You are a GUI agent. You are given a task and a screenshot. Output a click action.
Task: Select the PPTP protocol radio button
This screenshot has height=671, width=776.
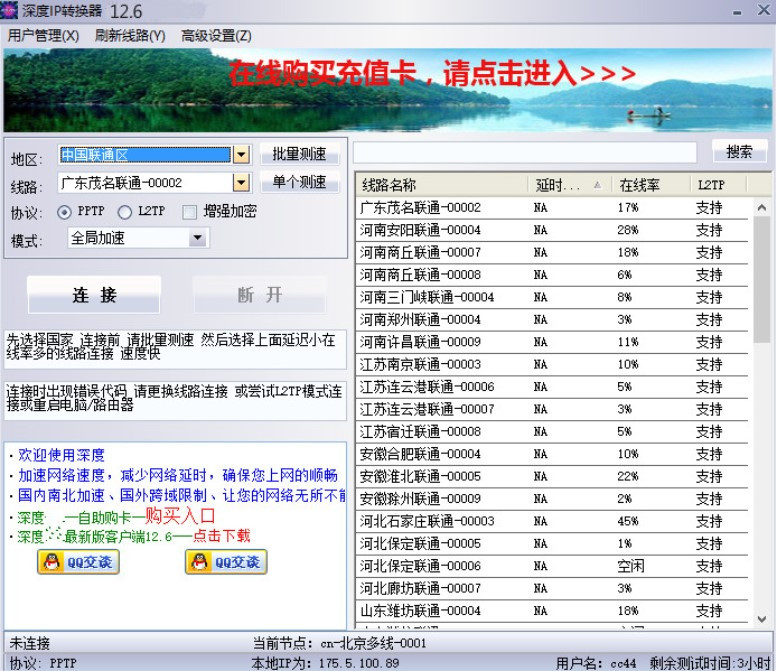click(65, 212)
